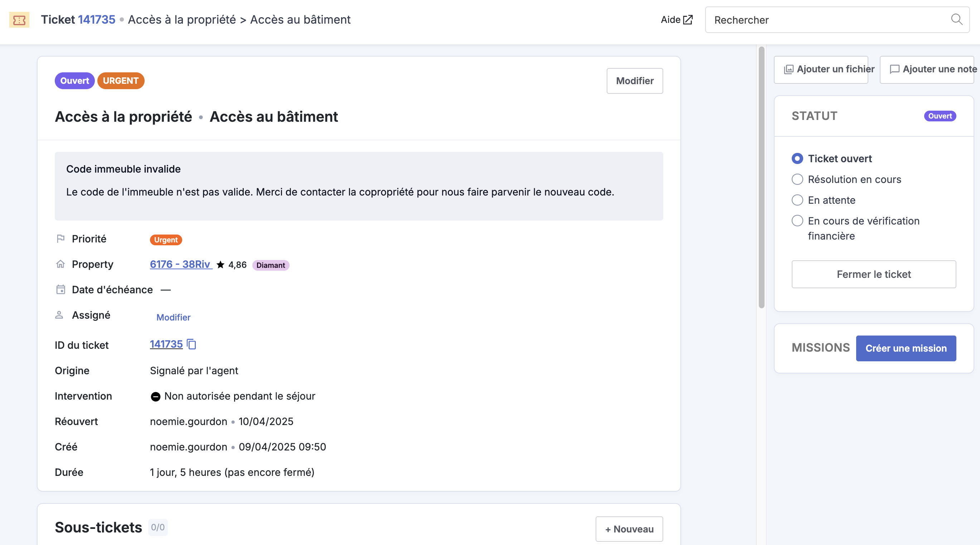
Task: Click Modifier link next to Assigné
Action: click(x=174, y=317)
